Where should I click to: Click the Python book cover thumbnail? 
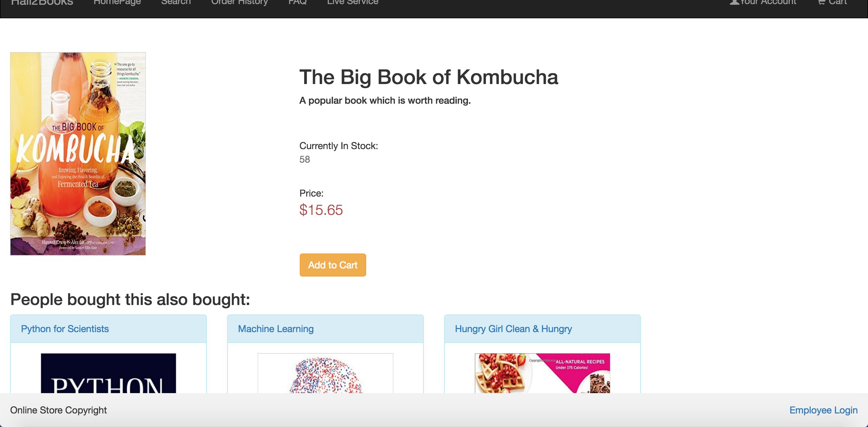108,373
